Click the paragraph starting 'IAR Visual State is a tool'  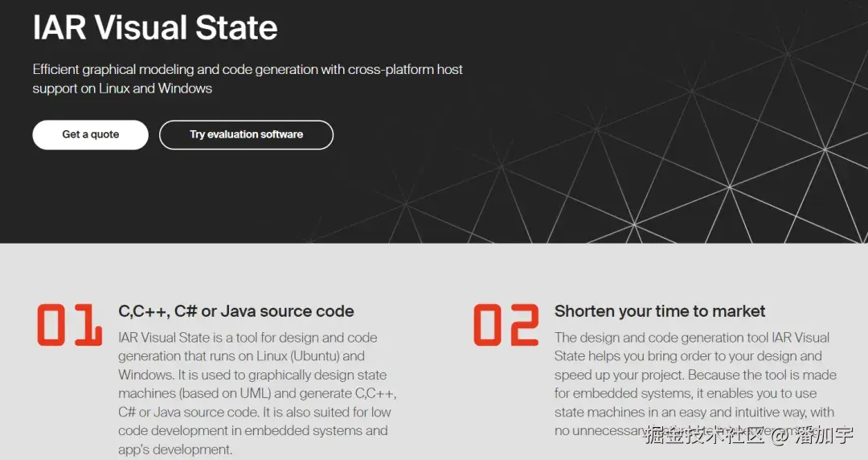click(x=257, y=393)
